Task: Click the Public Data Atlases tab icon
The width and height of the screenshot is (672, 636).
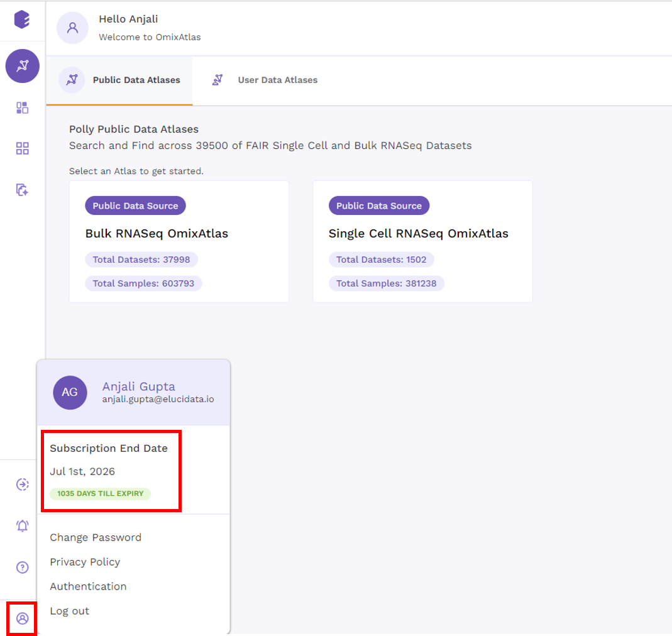Action: (72, 80)
